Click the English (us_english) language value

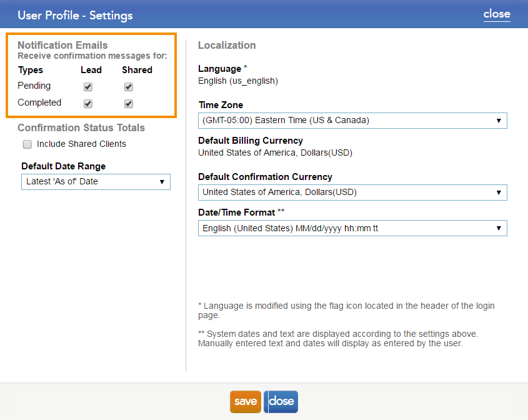[238, 81]
